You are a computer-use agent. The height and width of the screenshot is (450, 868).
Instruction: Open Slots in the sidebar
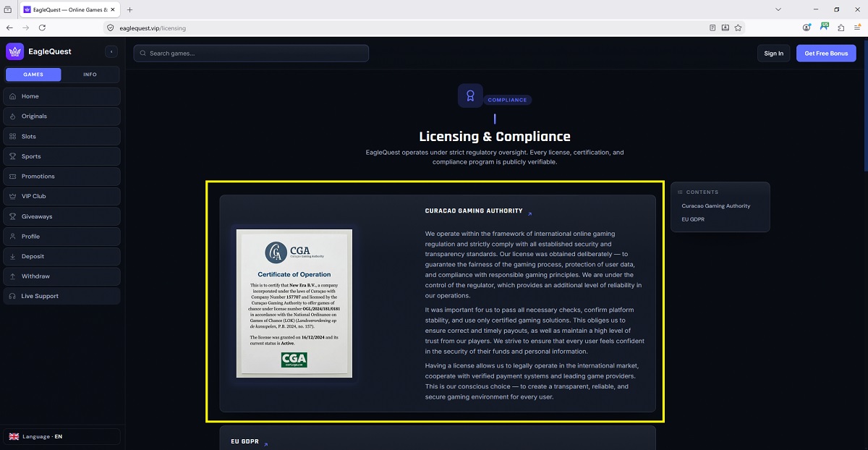coord(61,136)
